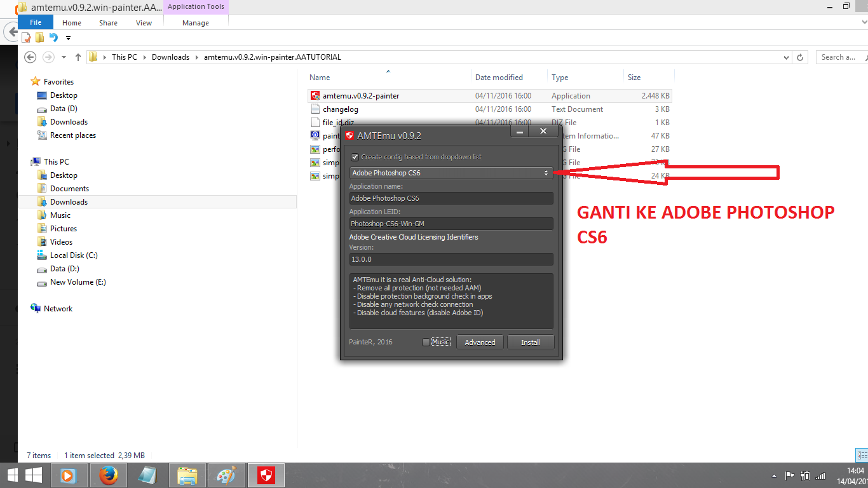Sort files by Type column

click(x=560, y=78)
